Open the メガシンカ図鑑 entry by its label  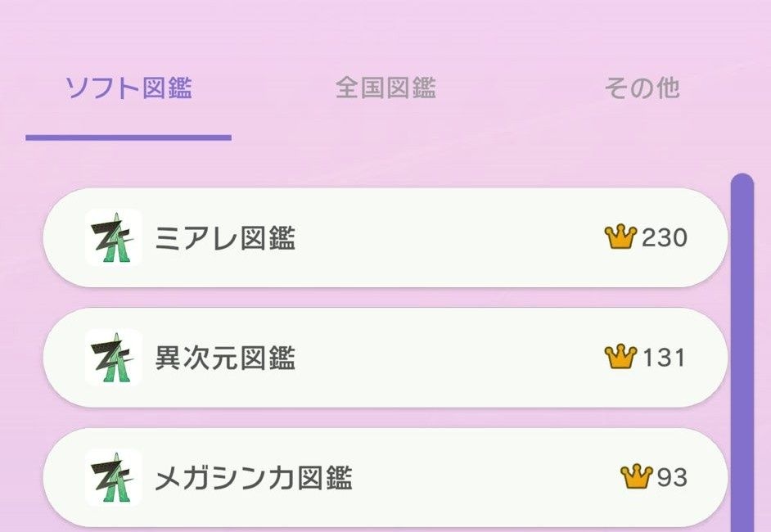pos(254,478)
